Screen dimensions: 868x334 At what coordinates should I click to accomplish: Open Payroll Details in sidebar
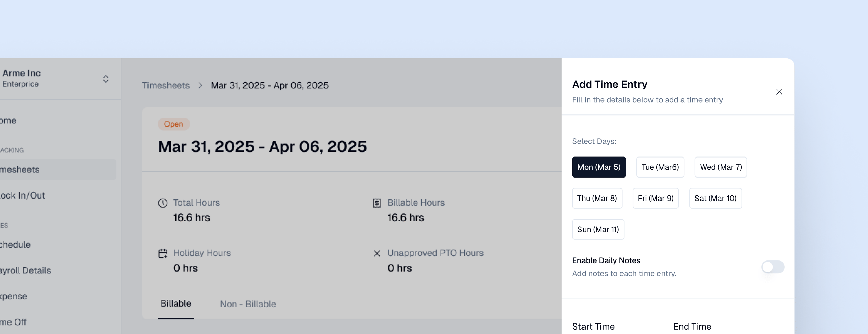pyautogui.click(x=25, y=270)
